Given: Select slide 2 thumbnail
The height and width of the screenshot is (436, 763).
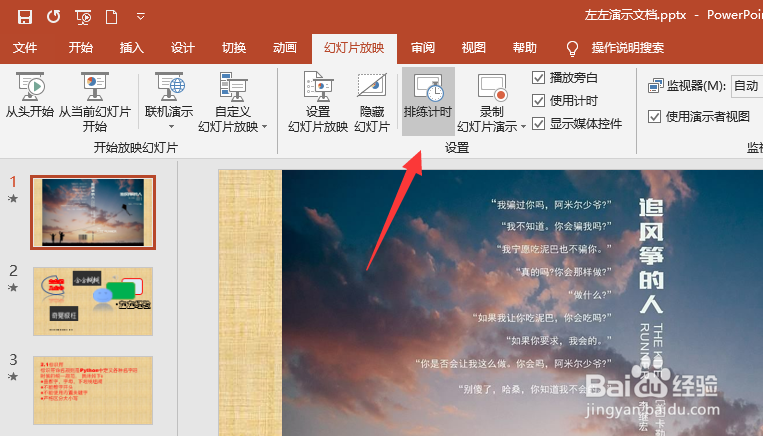Looking at the screenshot, I should (x=93, y=301).
